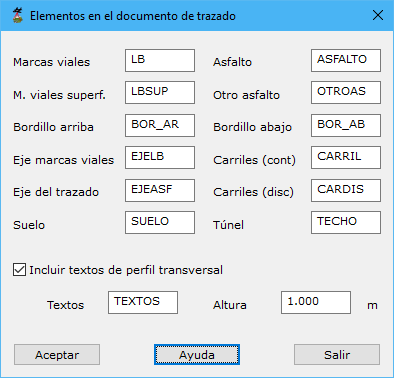394x378 pixels.
Task: Uncheck Incluir textos de perfil transversal
Action: (19, 270)
